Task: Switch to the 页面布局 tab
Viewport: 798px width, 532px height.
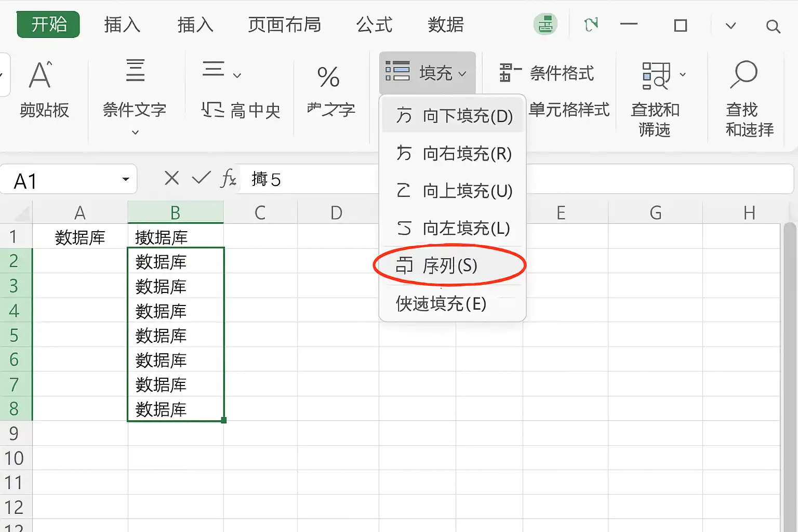Action: coord(284,24)
